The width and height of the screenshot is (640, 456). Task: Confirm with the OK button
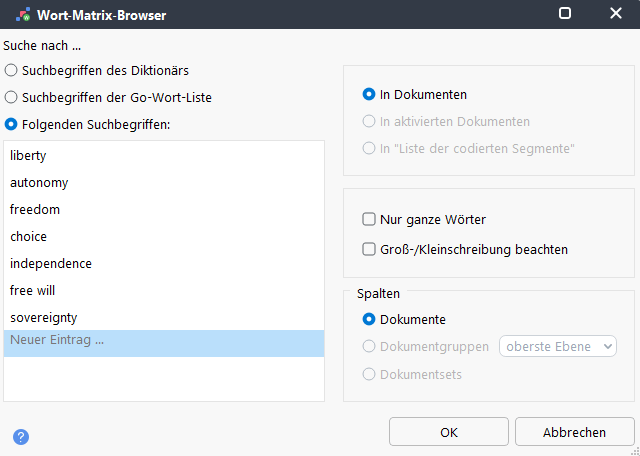449,432
